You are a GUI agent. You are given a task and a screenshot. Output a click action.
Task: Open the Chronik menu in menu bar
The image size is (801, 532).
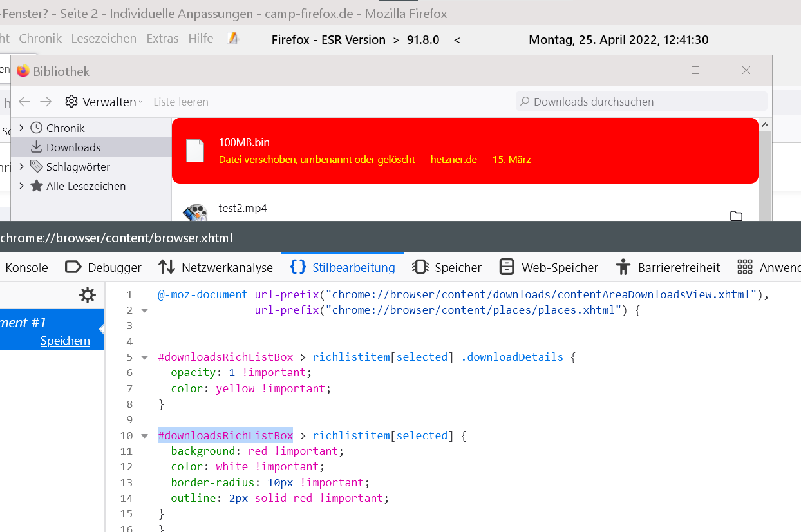(40, 39)
